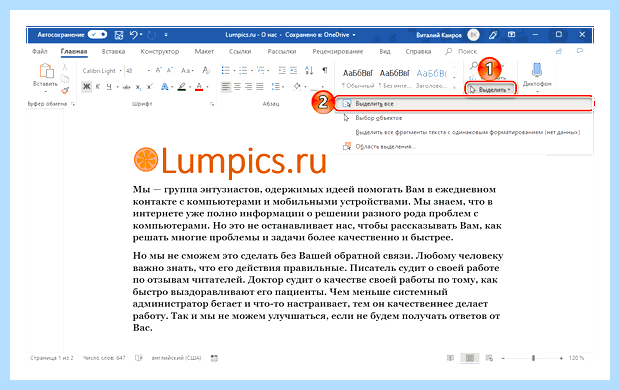Toggle Underline (Ч) formatting

[x=109, y=87]
